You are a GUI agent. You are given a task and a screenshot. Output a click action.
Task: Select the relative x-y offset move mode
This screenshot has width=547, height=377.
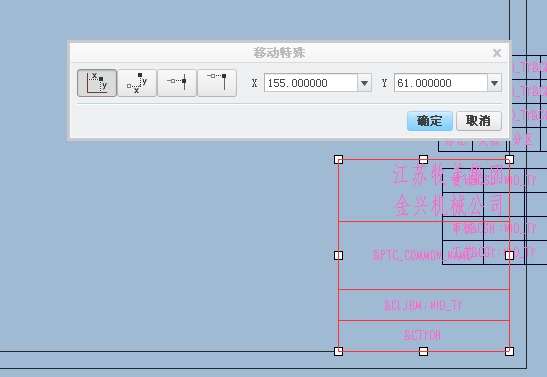coord(137,83)
